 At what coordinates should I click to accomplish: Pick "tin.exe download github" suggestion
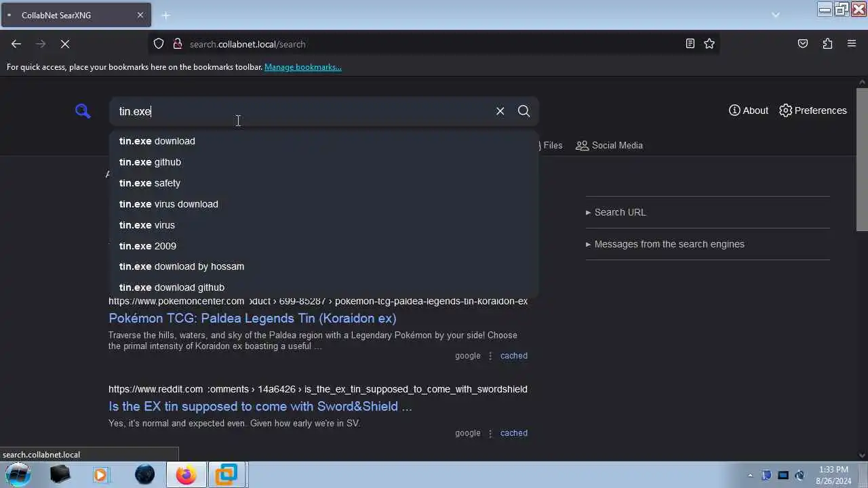(x=324, y=287)
